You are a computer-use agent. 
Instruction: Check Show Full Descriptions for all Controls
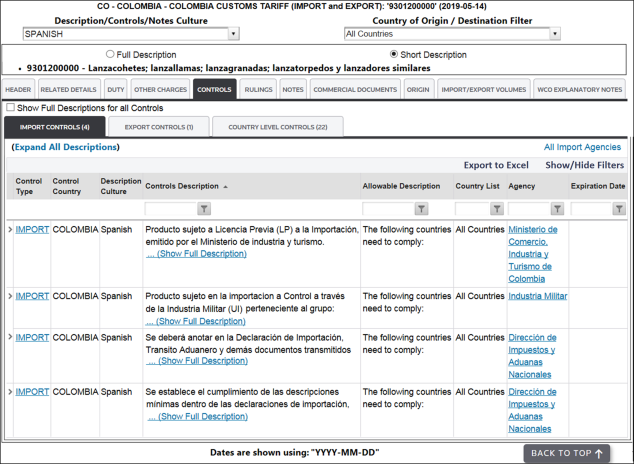click(11, 108)
